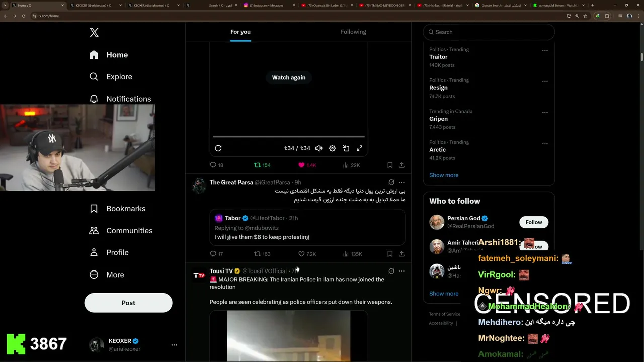This screenshot has width=644, height=362.
Task: Click the Post button
Action: pyautogui.click(x=128, y=303)
